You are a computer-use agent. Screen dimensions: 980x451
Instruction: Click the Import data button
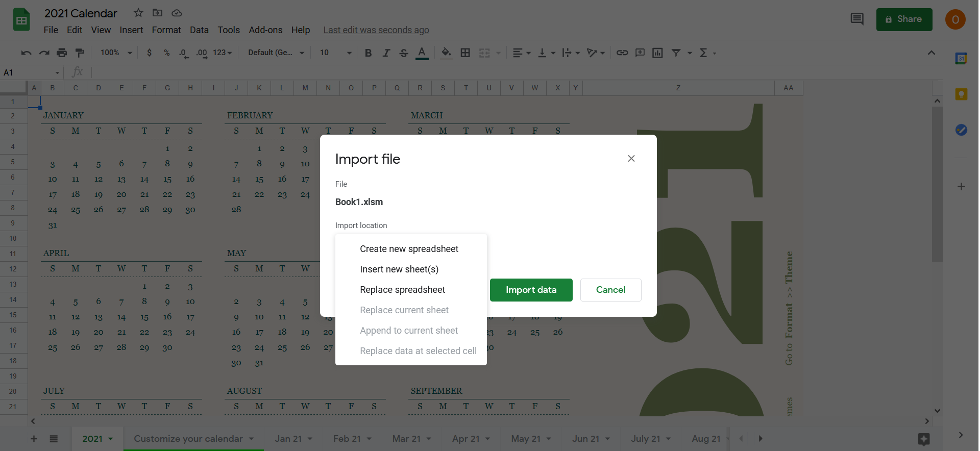[531, 290]
